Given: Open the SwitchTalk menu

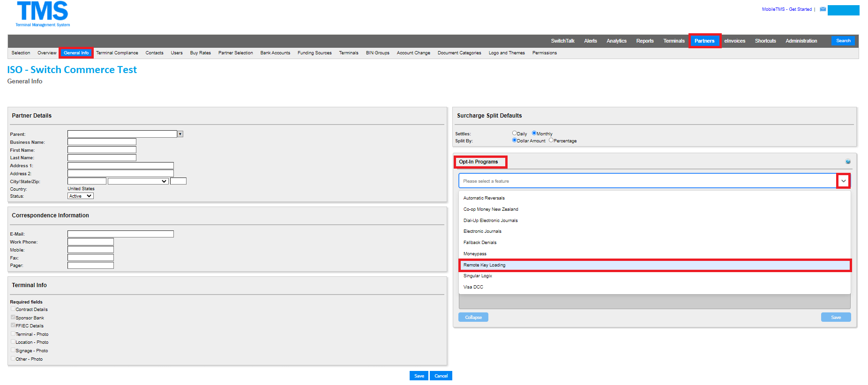Looking at the screenshot, I should 562,41.
